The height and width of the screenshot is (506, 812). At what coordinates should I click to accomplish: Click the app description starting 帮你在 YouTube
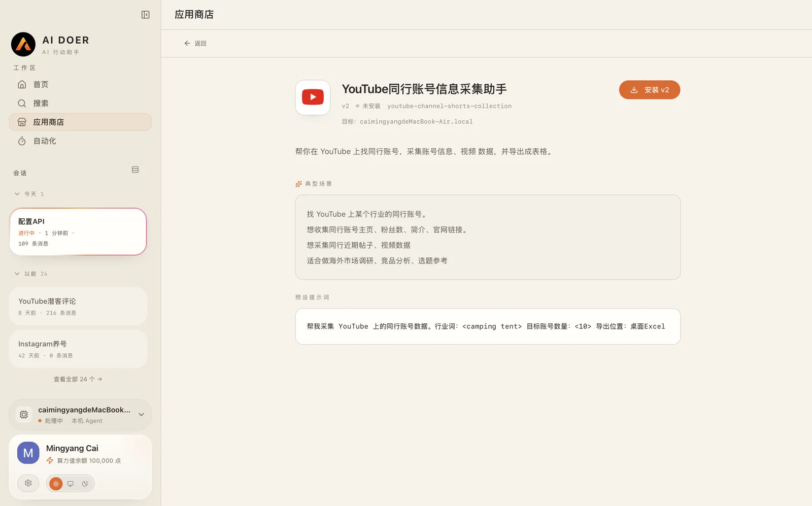425,151
